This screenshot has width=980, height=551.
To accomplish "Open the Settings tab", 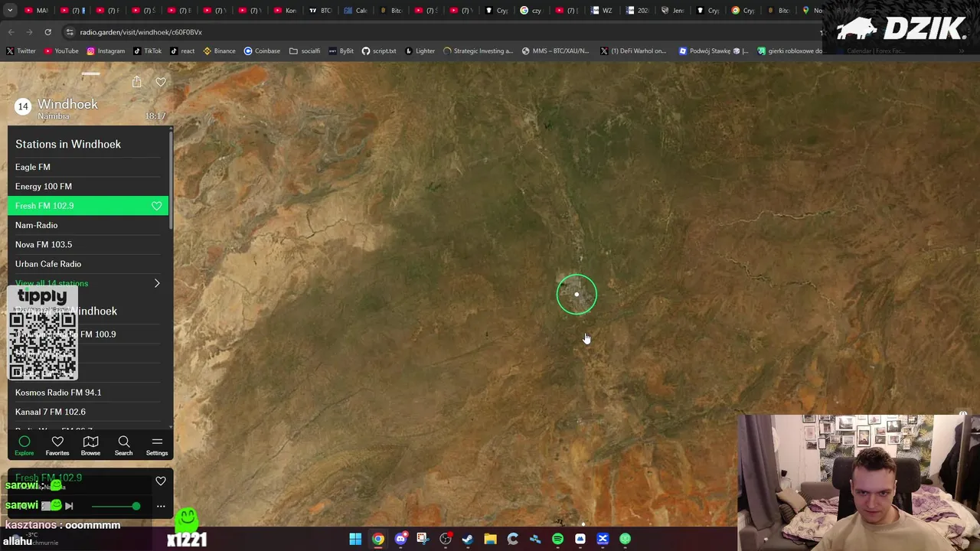I will 157,445.
